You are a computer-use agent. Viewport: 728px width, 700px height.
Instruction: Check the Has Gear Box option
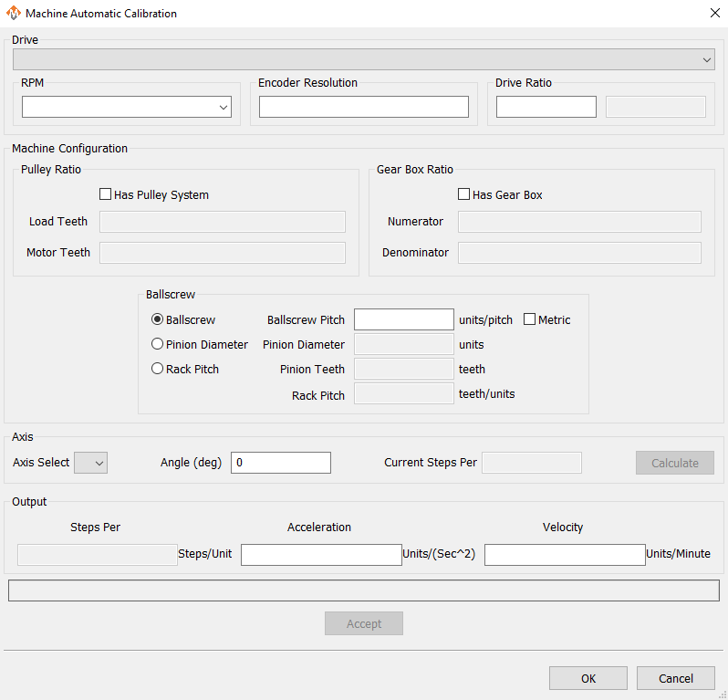click(463, 194)
